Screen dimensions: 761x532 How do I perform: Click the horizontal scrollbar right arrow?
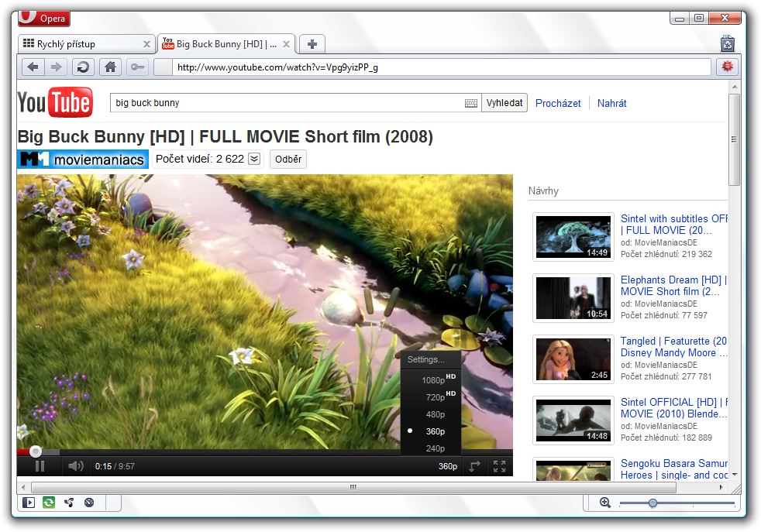tap(721, 487)
